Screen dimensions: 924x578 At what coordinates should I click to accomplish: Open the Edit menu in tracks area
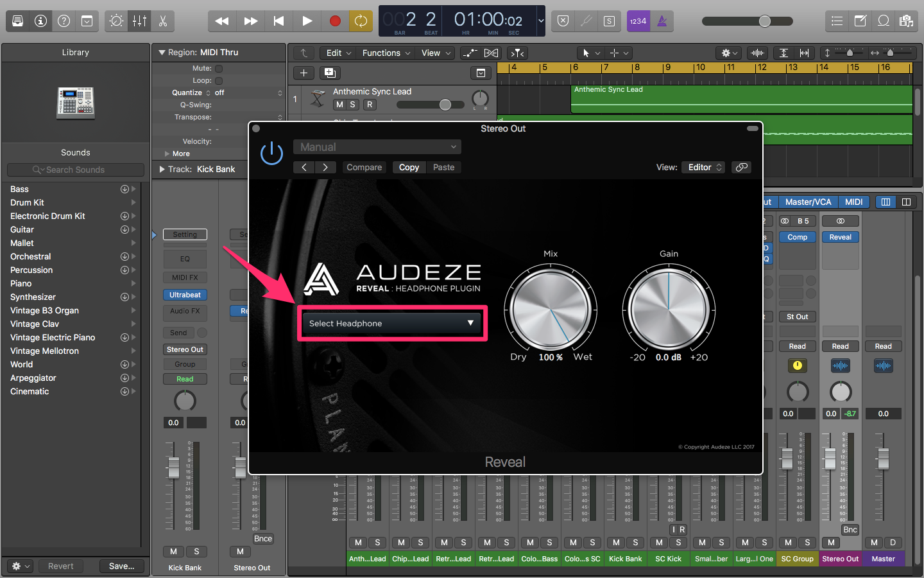[x=338, y=53]
